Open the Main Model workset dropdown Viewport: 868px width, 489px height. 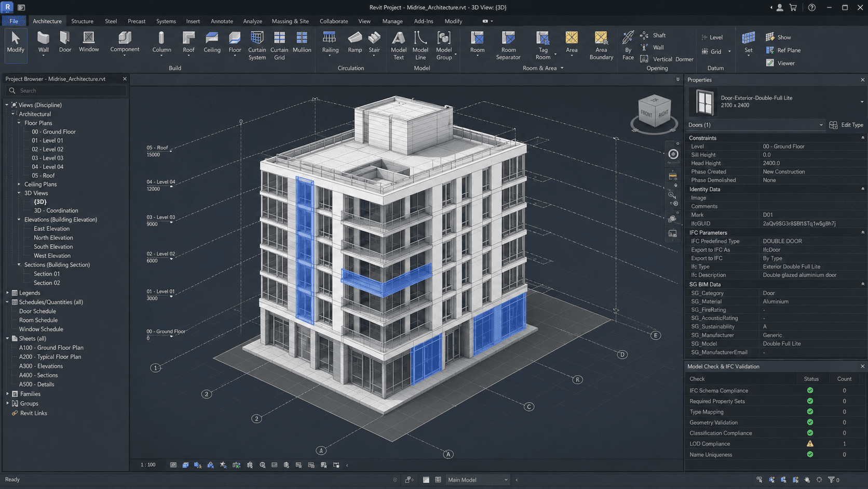coord(478,480)
